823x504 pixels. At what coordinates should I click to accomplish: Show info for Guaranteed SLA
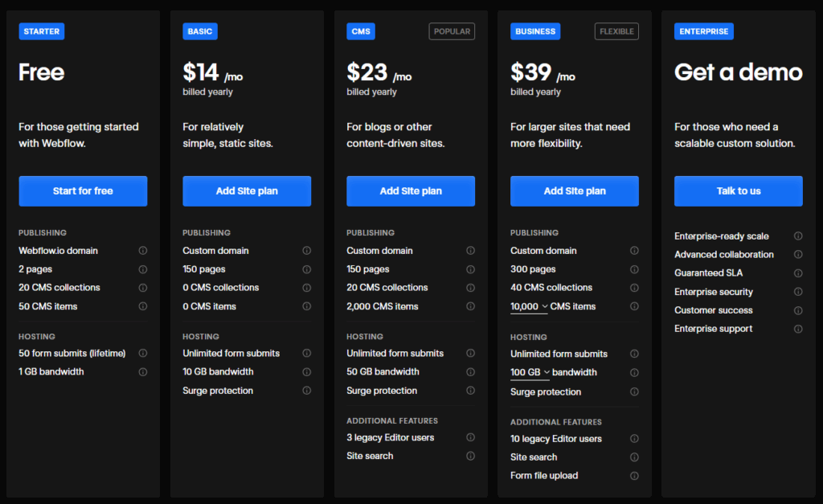(x=798, y=273)
